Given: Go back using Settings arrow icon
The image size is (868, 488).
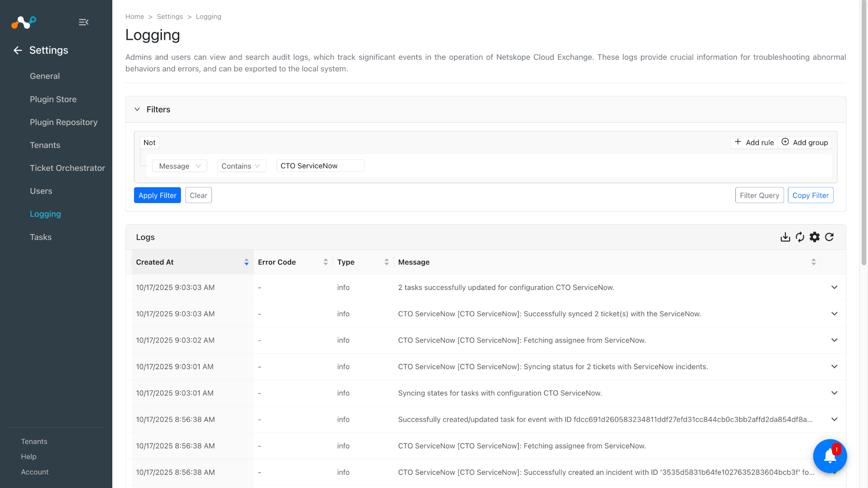Looking at the screenshot, I should (x=18, y=50).
